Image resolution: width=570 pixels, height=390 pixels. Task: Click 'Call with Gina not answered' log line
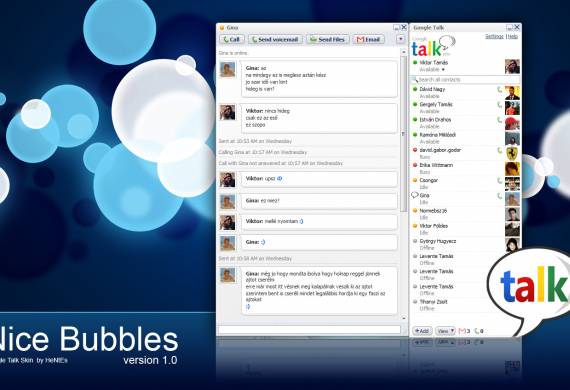coord(281,164)
